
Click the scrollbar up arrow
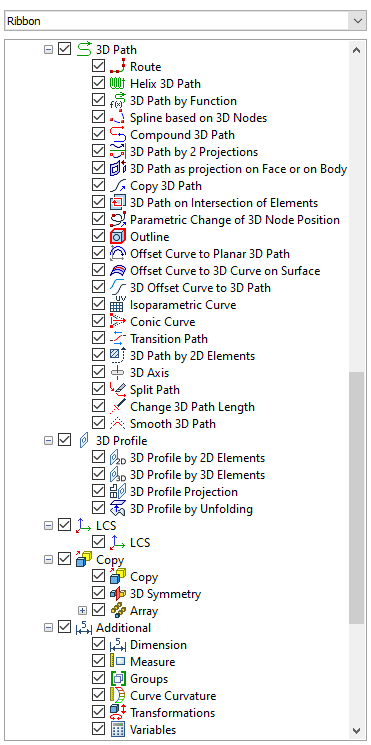point(356,49)
